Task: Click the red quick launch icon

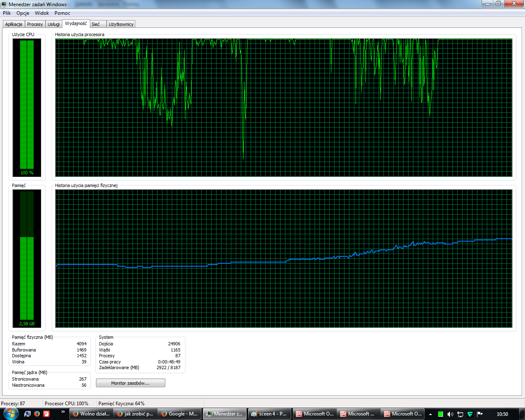Action: 46,414
